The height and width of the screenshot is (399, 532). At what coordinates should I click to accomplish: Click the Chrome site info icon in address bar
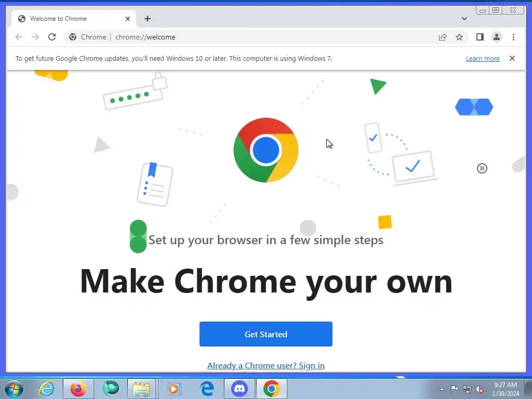click(x=73, y=37)
